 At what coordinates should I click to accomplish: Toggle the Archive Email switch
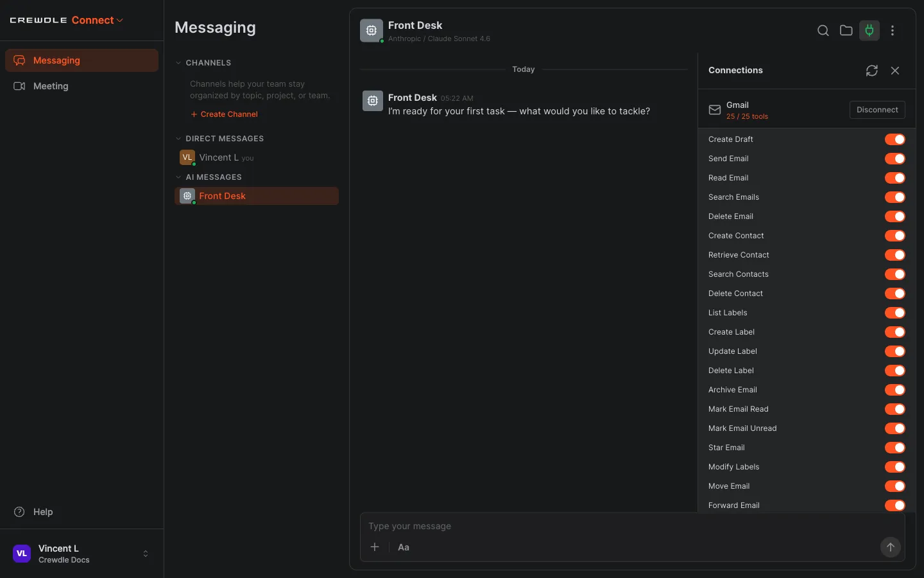[x=894, y=390]
